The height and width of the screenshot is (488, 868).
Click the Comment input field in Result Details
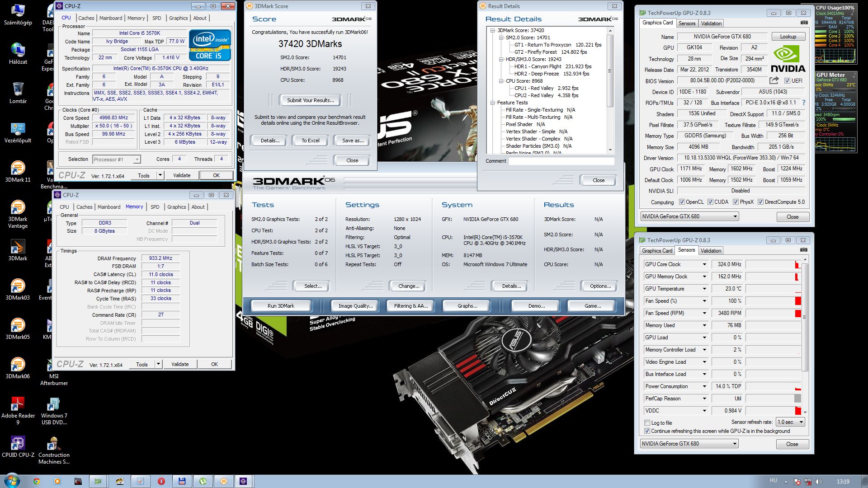tap(561, 161)
